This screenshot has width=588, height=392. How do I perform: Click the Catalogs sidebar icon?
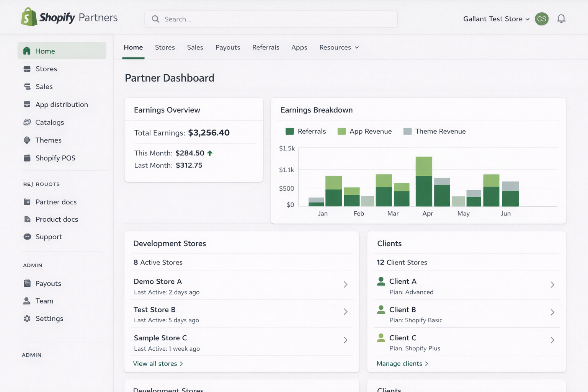pyautogui.click(x=27, y=122)
